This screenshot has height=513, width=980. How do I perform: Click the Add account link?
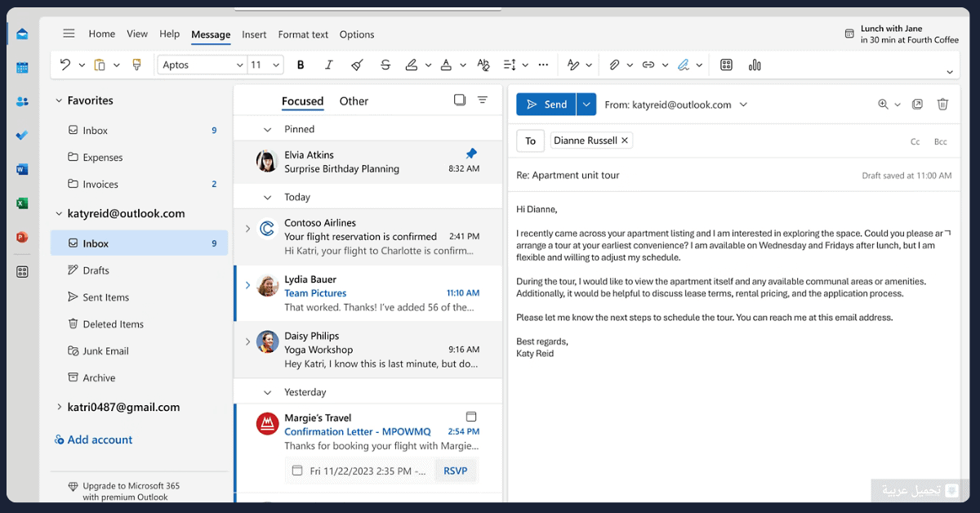(93, 439)
